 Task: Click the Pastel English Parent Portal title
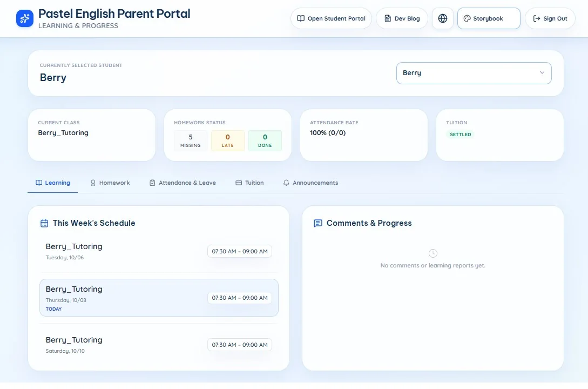coord(114,14)
